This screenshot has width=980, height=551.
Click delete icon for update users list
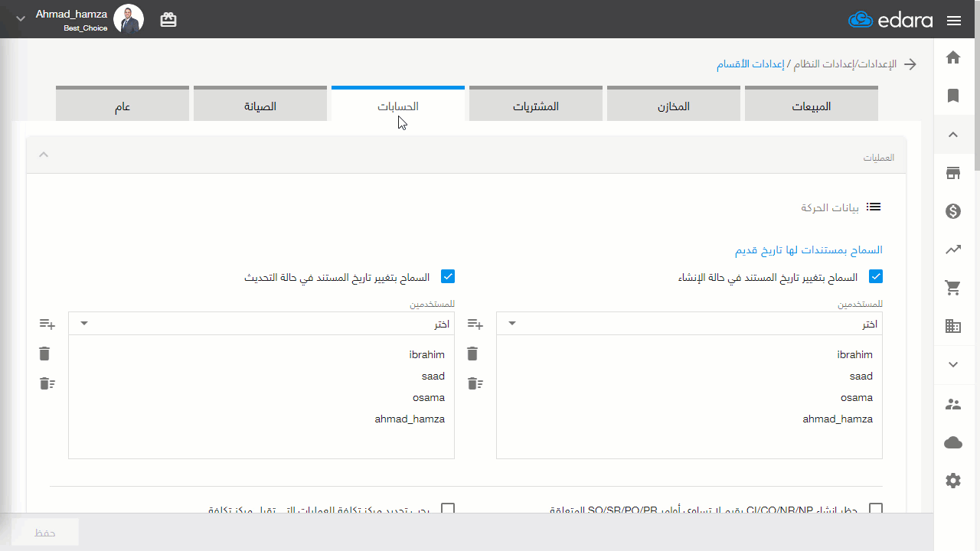coord(44,354)
